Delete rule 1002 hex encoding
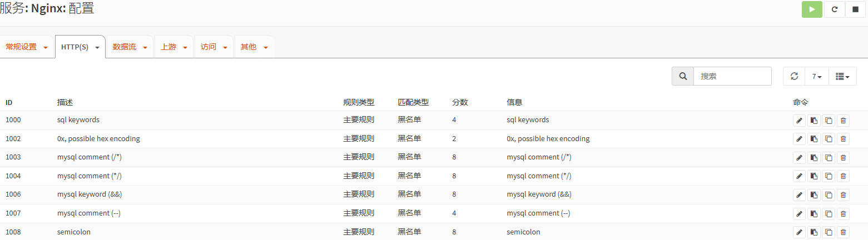The width and height of the screenshot is (868, 240). (843, 139)
